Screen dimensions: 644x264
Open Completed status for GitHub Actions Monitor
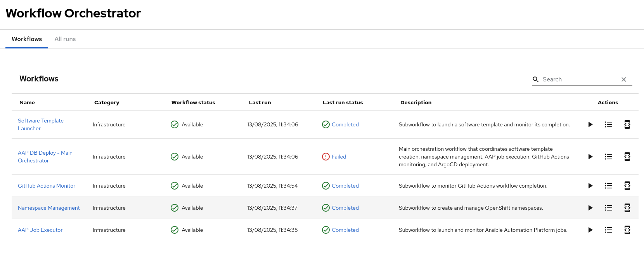tap(345, 186)
